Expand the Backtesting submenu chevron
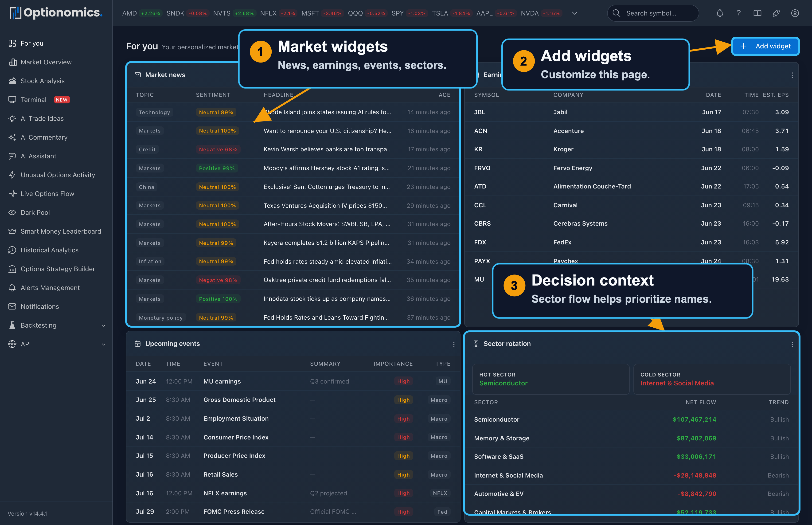This screenshot has width=812, height=525. (104, 325)
